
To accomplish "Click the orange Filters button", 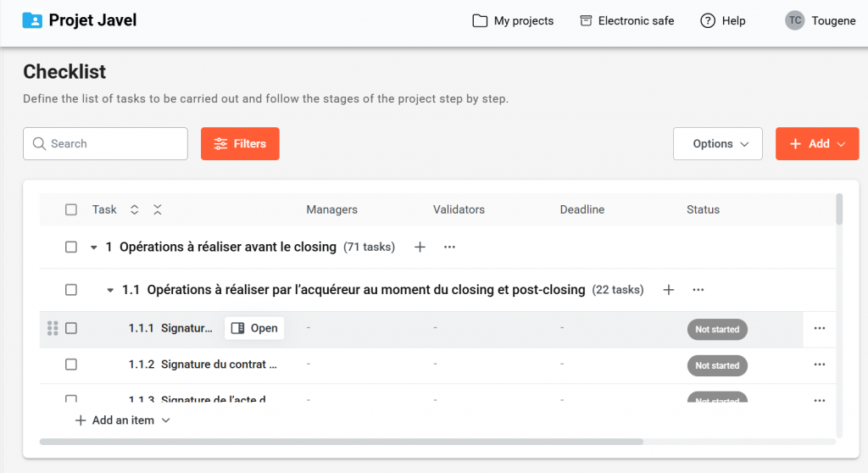I will [x=240, y=144].
